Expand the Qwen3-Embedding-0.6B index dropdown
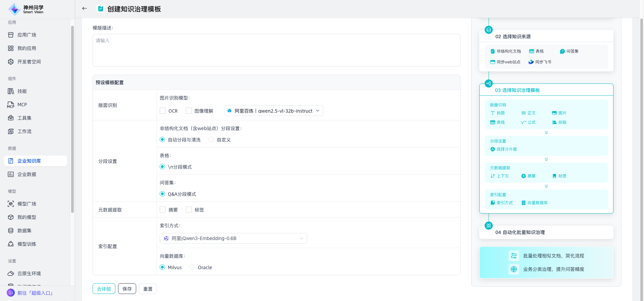Viewport: 644px width, 301px height. 233,238
